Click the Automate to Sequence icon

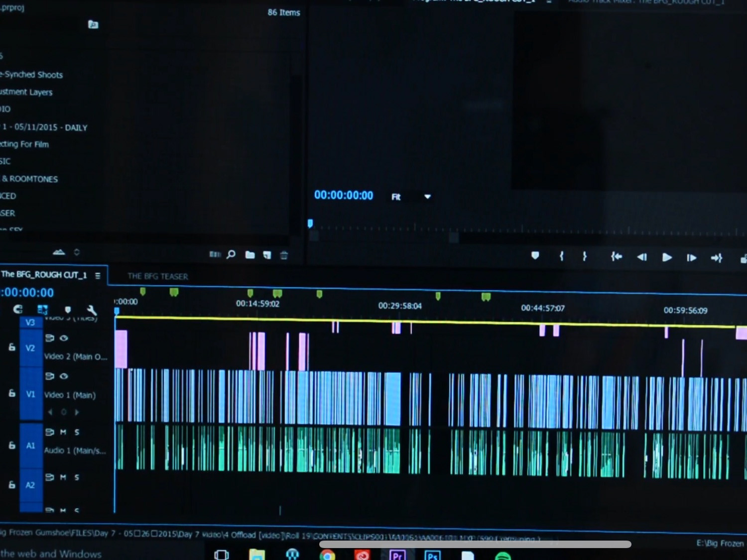215,254
